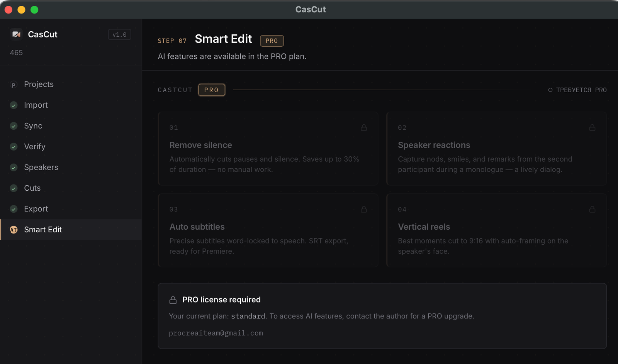
Task: Click the lock icon on Remove silence card
Action: coord(364,127)
